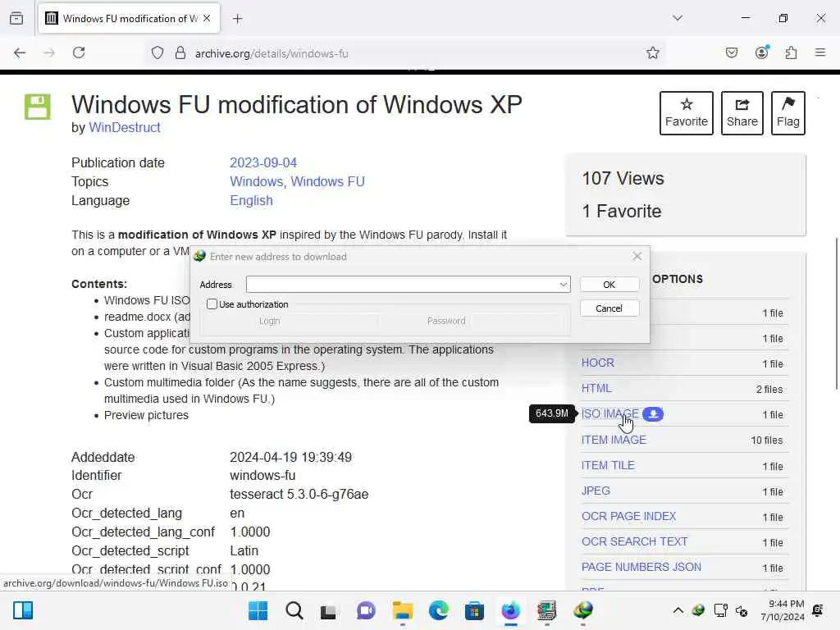Click the Address field in download dialog
This screenshot has width=840, height=630.
(402, 285)
